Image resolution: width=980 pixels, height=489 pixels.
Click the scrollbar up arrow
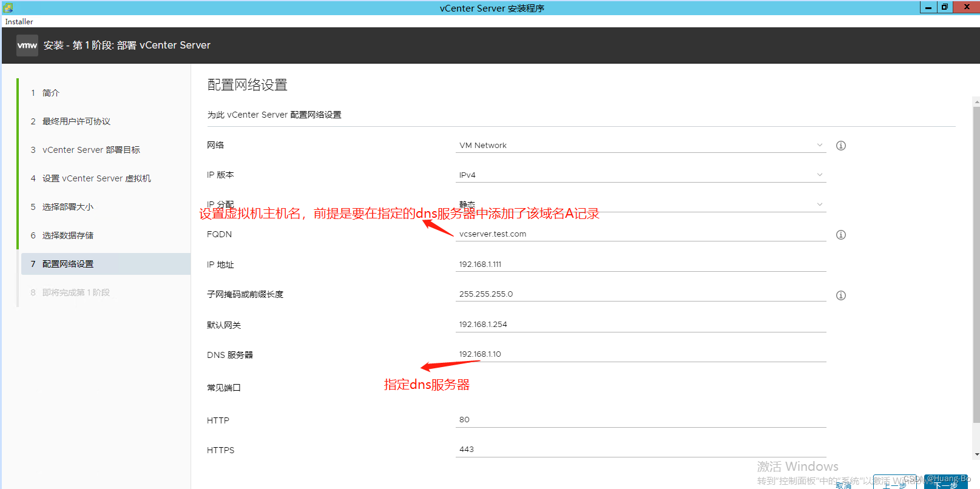[x=976, y=101]
